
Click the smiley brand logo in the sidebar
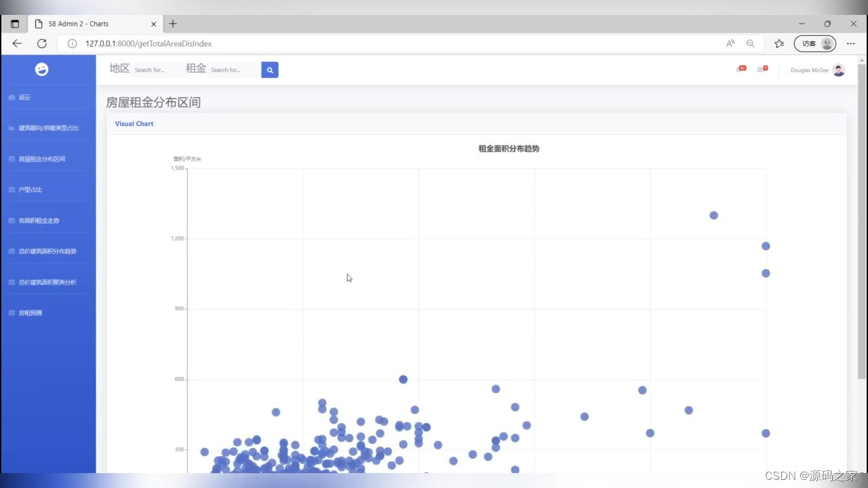(x=41, y=69)
